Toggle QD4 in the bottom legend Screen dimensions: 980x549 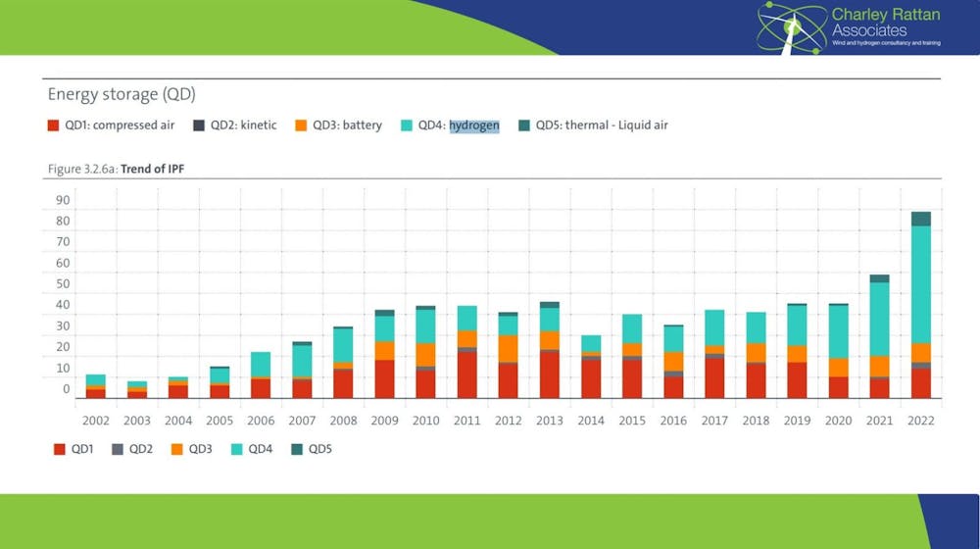(251, 449)
